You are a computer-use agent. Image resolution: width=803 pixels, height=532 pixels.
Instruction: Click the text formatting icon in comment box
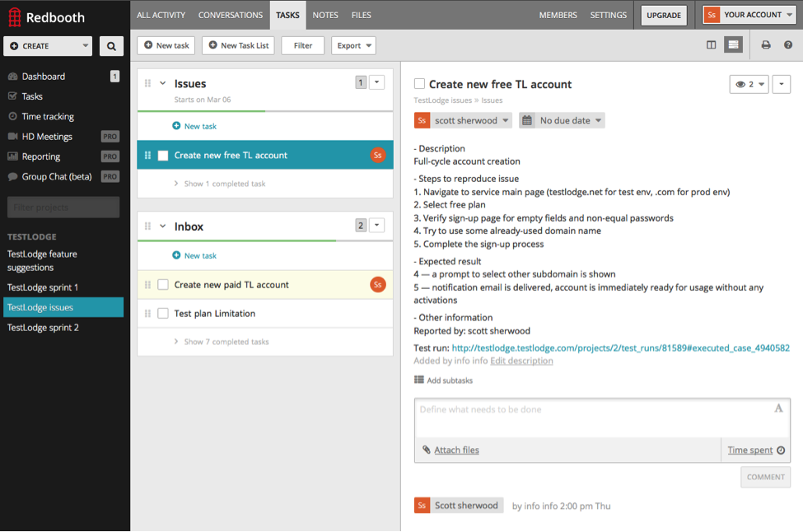pos(778,408)
